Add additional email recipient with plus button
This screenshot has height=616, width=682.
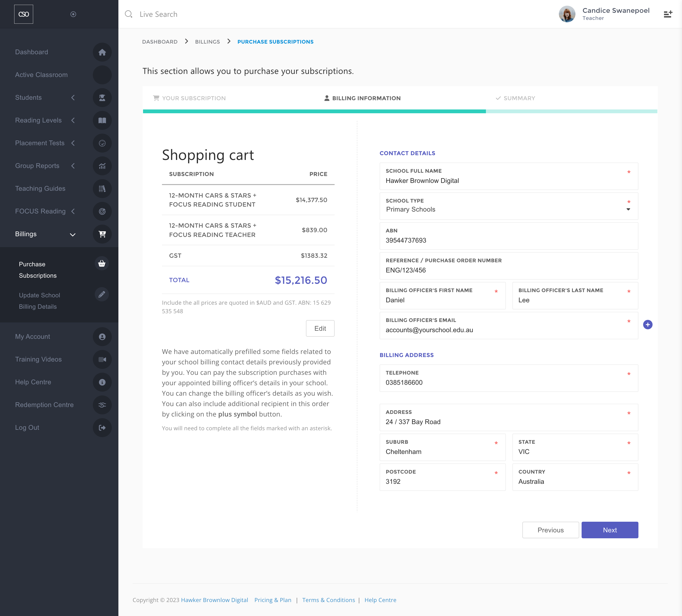point(647,325)
